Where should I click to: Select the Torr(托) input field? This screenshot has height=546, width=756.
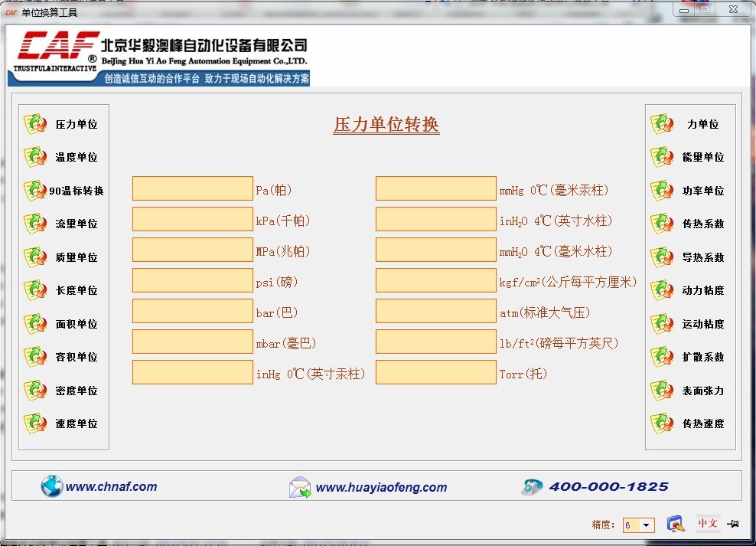click(x=435, y=372)
